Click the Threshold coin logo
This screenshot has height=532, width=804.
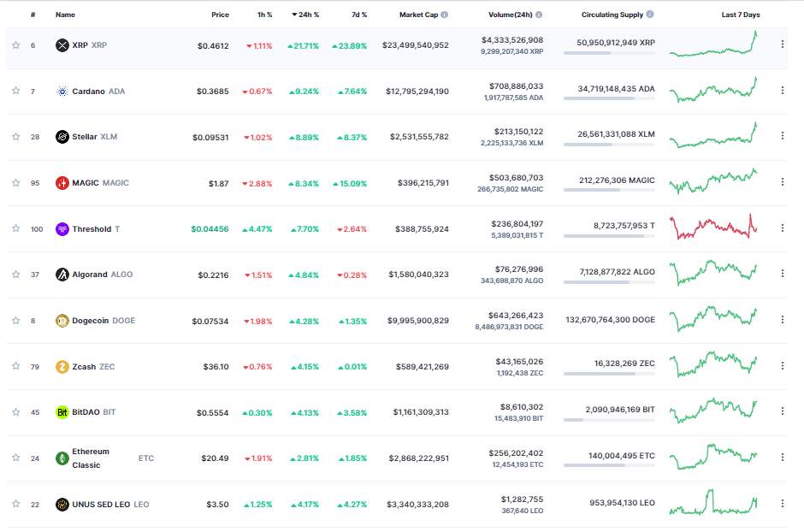pyautogui.click(x=62, y=228)
